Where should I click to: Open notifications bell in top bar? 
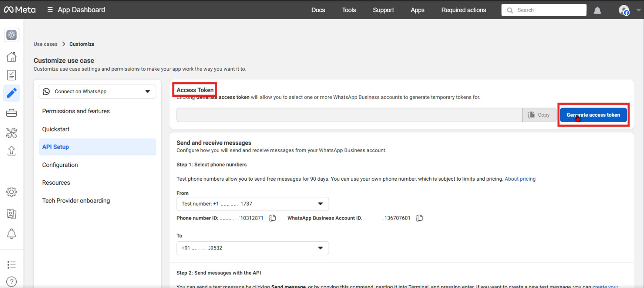click(597, 10)
